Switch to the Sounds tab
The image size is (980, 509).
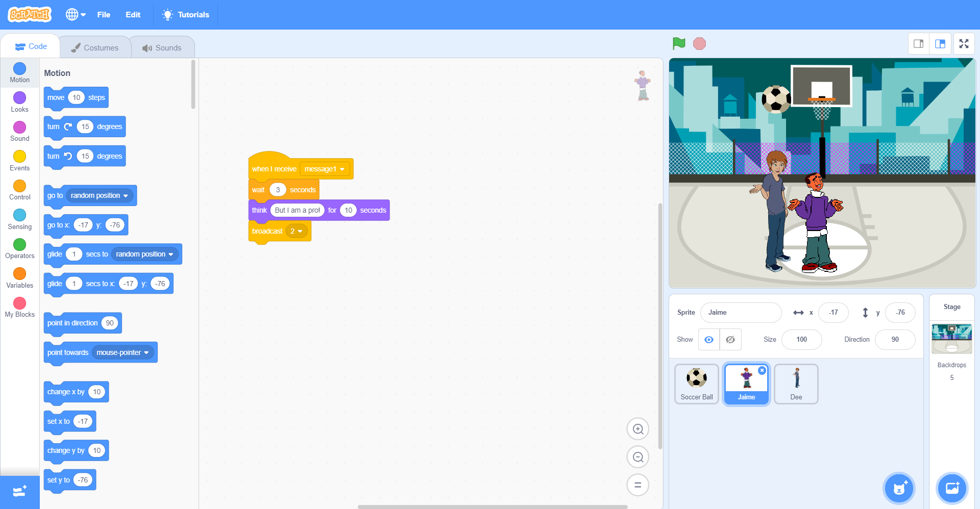162,47
